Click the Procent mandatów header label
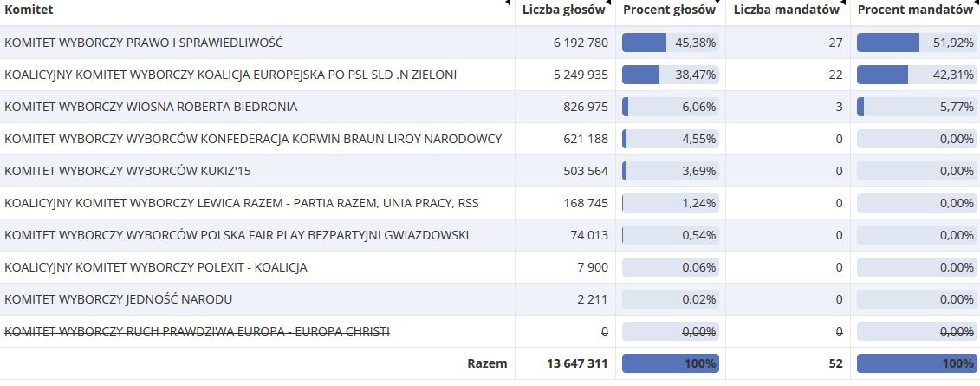The image size is (980, 386). pos(915,10)
